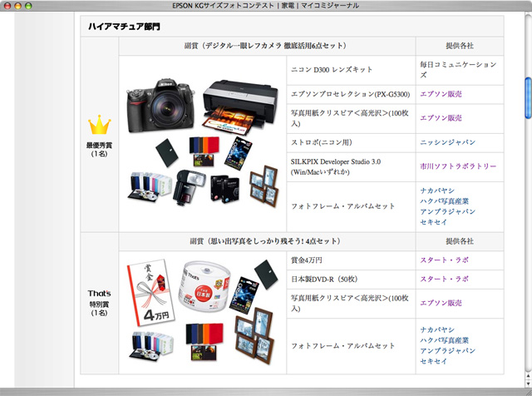This screenshot has height=396, width=532.
Task: Click the scroll up arrow button
Action: click(x=529, y=376)
